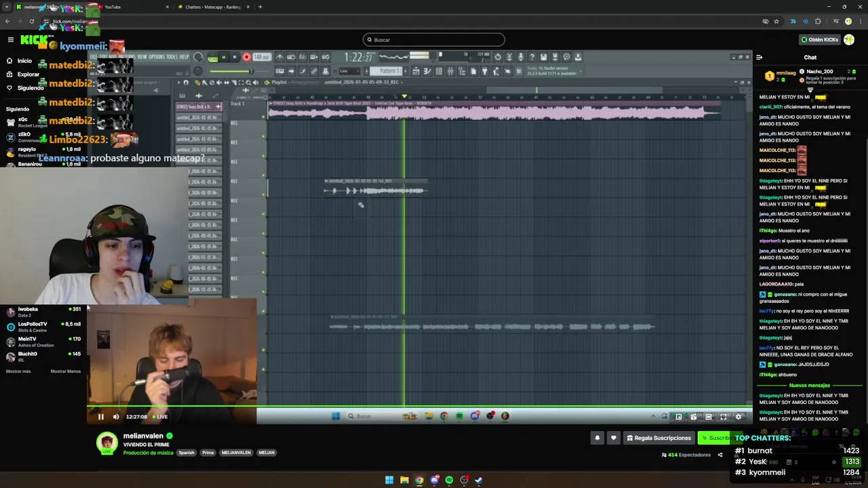Viewport: 868px width, 488px height.
Task: Select the MELIANVALEN tag
Action: click(x=236, y=453)
